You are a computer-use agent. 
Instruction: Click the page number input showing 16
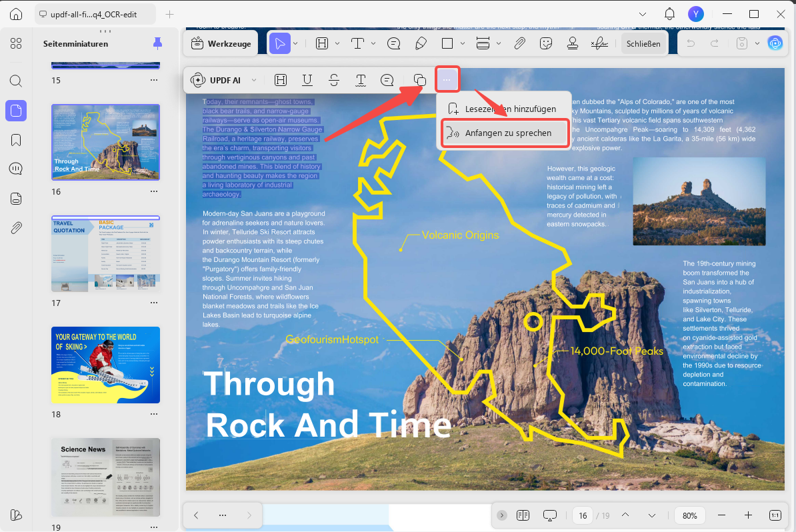coord(583,515)
